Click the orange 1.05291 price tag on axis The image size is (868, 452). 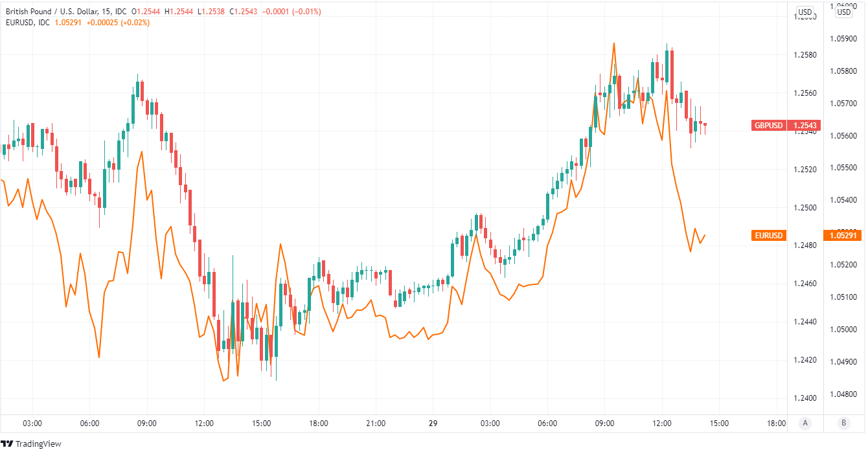point(843,236)
